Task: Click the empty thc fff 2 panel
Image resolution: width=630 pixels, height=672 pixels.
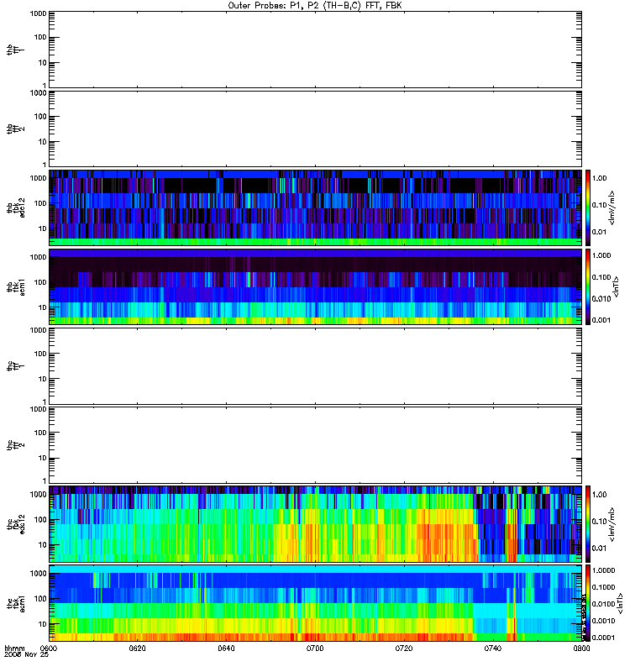Action: pos(315,445)
